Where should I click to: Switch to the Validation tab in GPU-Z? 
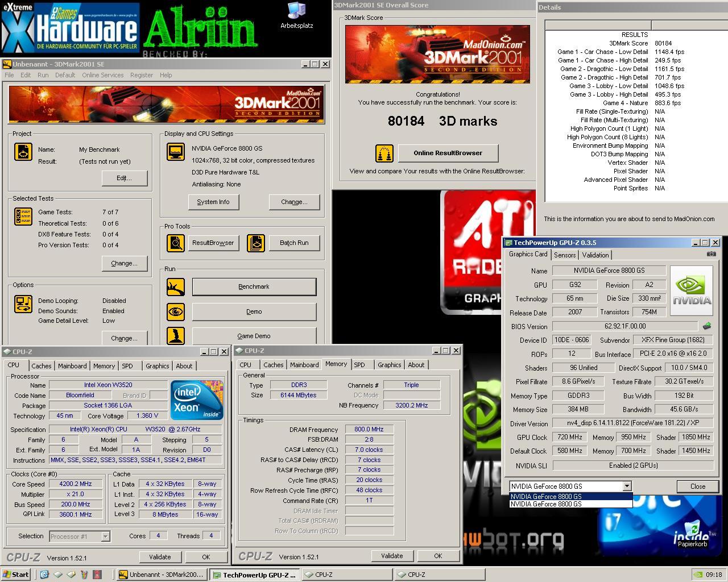(x=595, y=255)
